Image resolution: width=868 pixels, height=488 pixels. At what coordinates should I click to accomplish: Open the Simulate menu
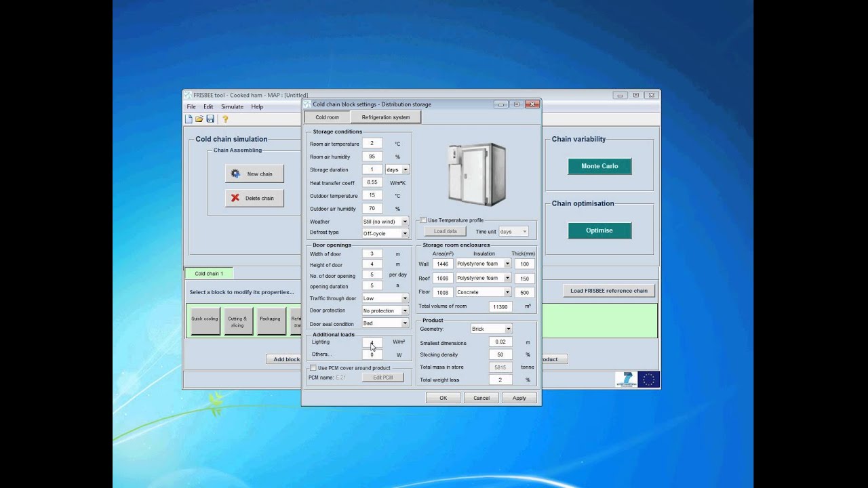232,106
